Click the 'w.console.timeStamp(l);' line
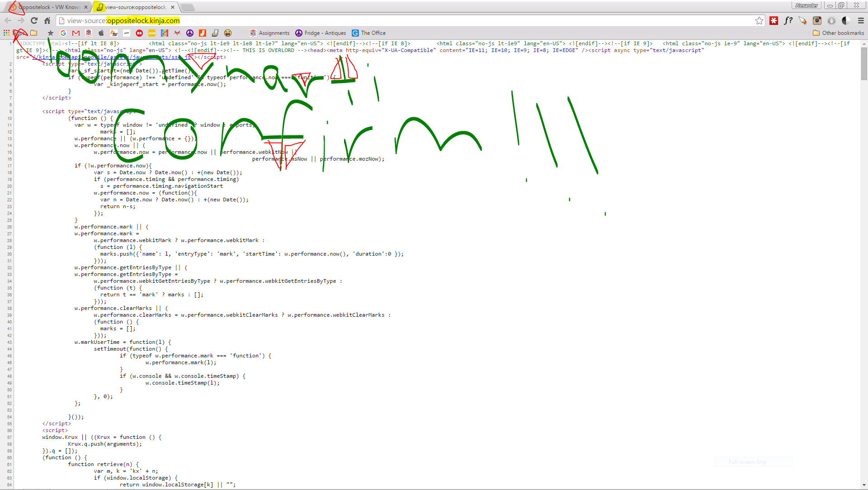This screenshot has width=868, height=490. 182,383
